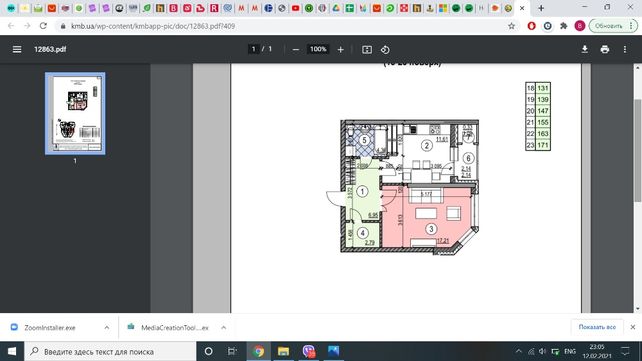642x361 pixels.
Task: Zoom out with the minus icon
Action: tap(296, 50)
